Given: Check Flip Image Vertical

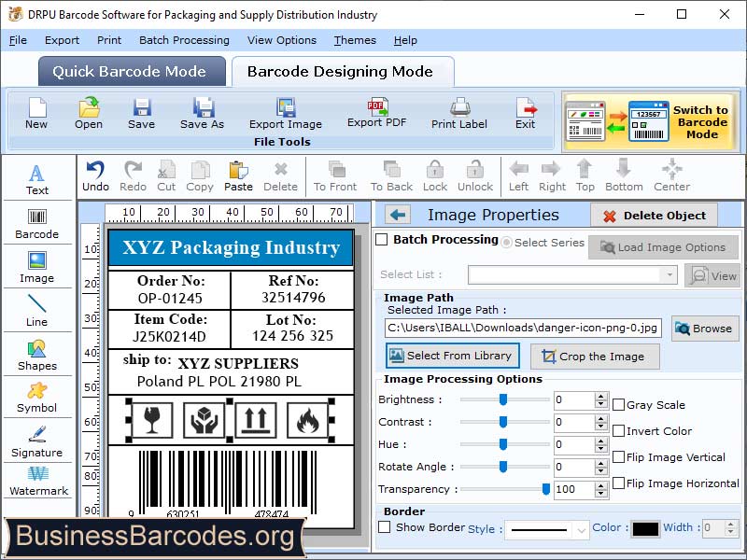Looking at the screenshot, I should (618, 457).
